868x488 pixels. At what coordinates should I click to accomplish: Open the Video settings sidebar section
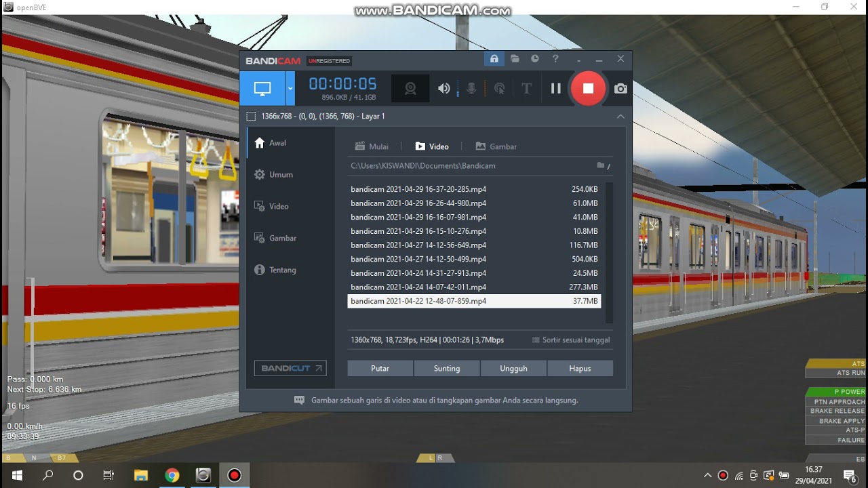pyautogui.click(x=271, y=207)
